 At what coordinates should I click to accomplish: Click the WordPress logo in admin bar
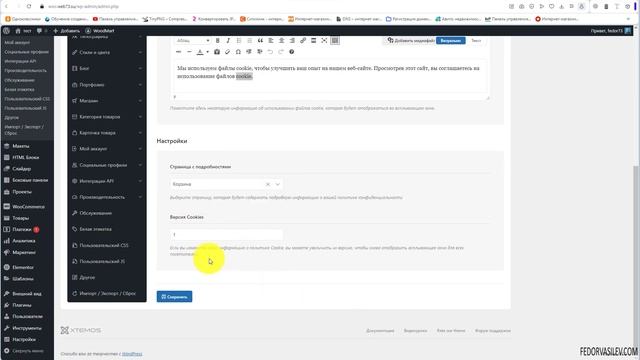[x=6, y=31]
